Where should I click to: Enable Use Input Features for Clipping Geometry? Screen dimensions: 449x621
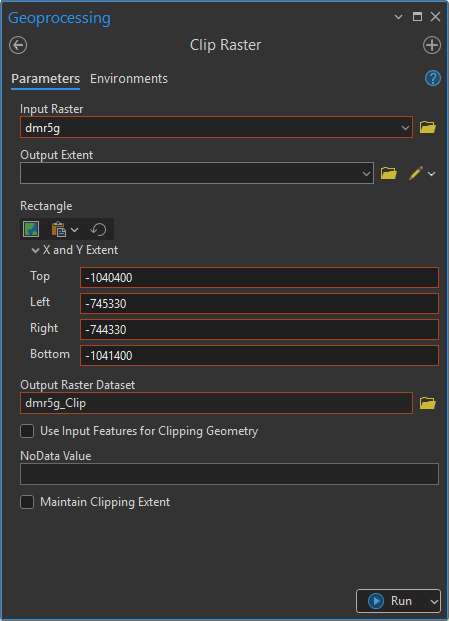click(27, 431)
